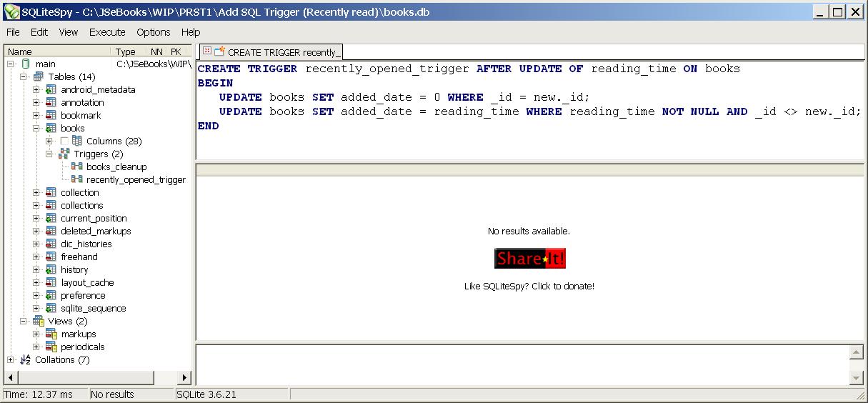Click the Columns (28) icon
The height and width of the screenshot is (403, 868).
(x=77, y=141)
